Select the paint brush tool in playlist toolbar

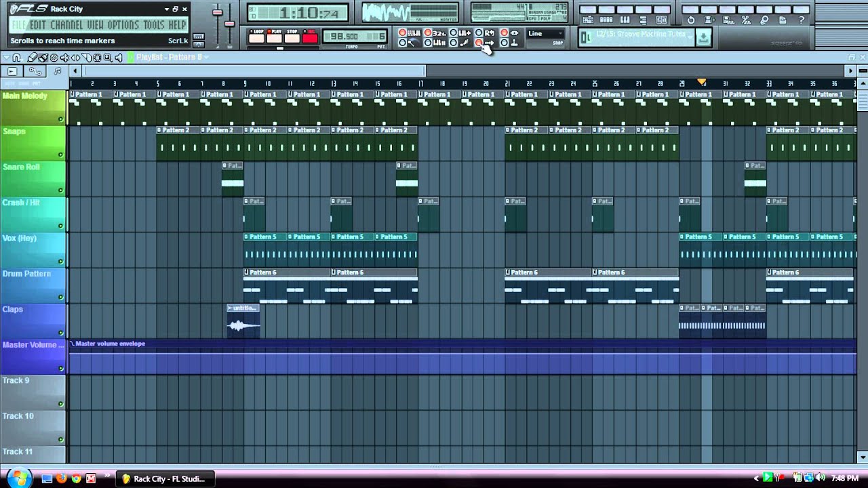(43, 58)
